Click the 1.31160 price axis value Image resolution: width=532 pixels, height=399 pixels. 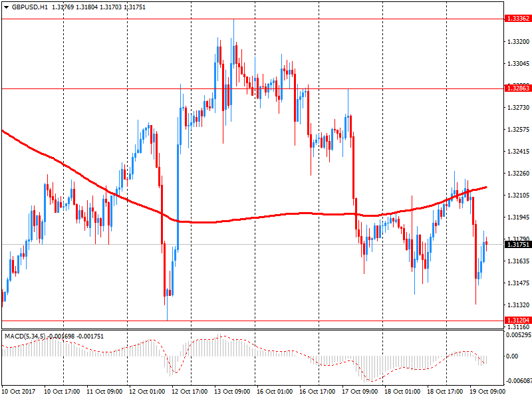click(x=519, y=327)
